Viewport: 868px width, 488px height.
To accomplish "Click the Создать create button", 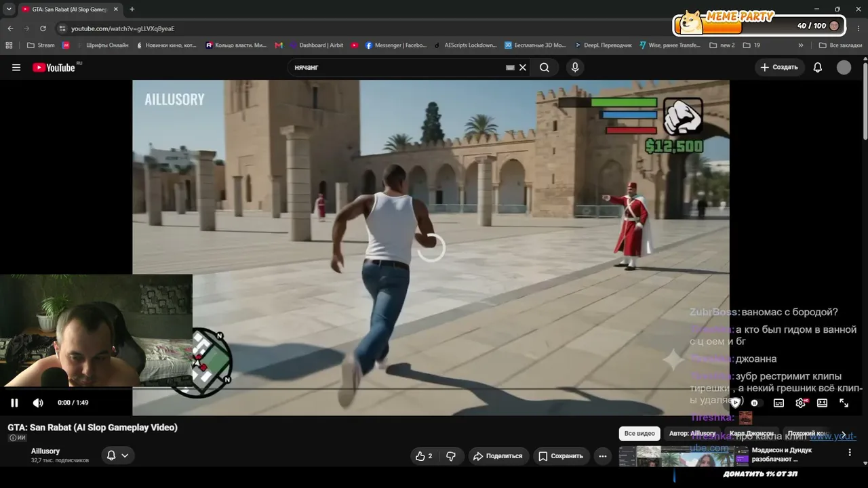I will pyautogui.click(x=780, y=67).
